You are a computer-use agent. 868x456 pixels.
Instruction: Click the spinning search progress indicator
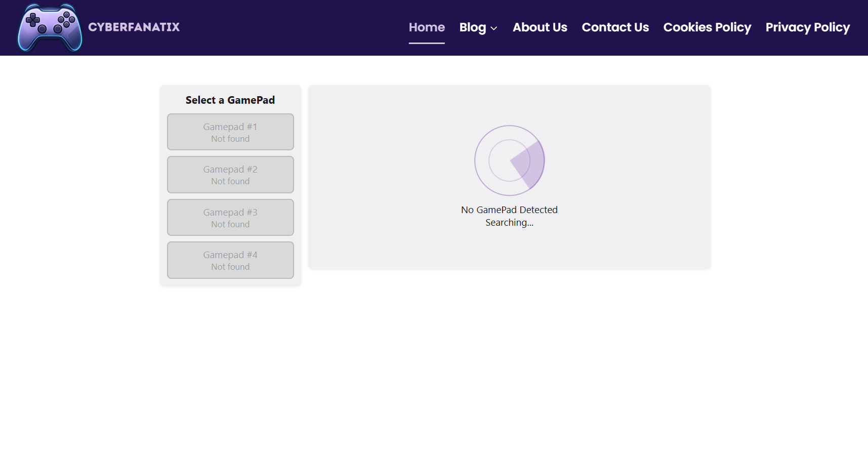(x=509, y=160)
